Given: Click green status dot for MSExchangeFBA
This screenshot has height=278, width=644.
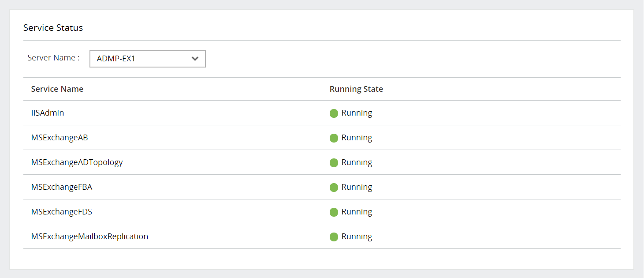Looking at the screenshot, I should pyautogui.click(x=334, y=188).
